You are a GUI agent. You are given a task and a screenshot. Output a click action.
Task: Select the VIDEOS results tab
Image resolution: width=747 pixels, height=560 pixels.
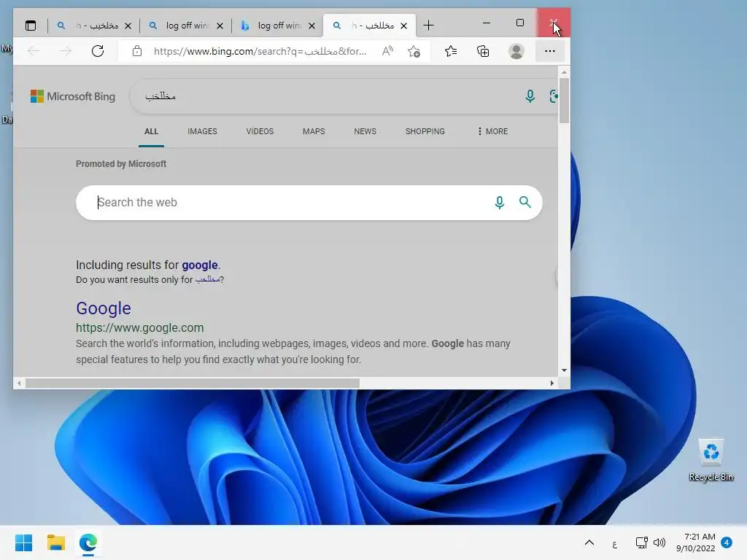[260, 131]
